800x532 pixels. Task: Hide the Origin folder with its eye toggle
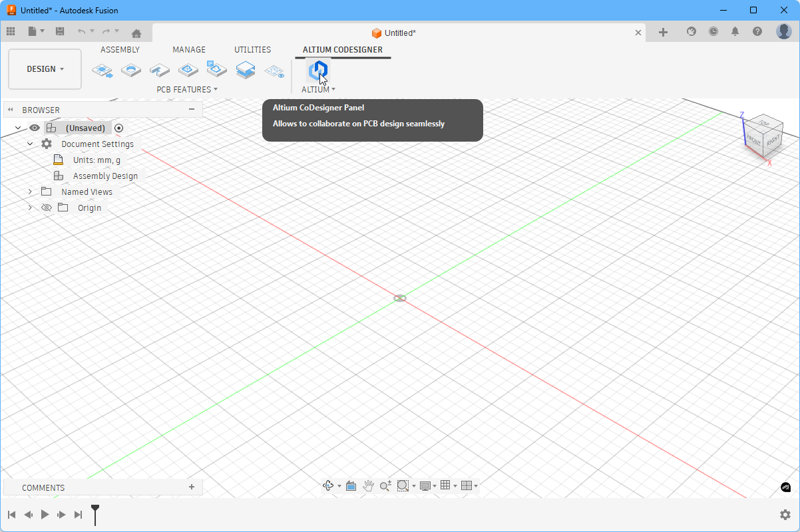point(46,207)
